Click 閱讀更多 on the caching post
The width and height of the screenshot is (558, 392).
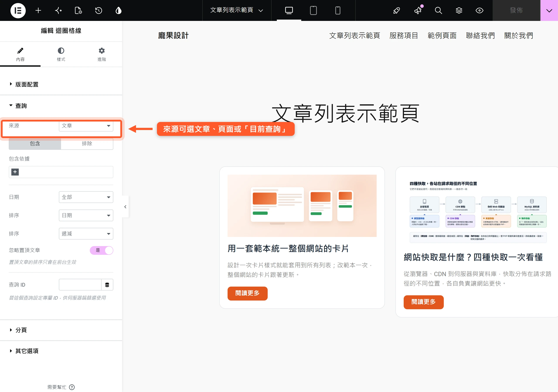click(x=424, y=302)
